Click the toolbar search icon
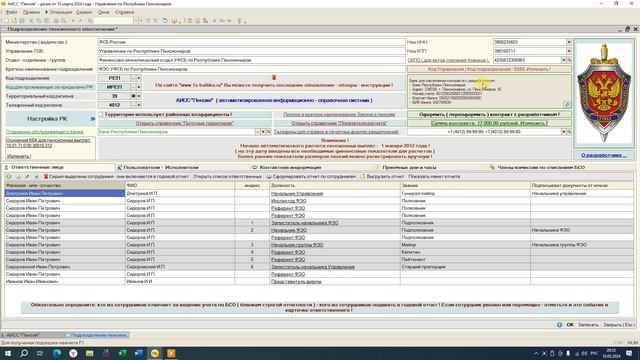 [x=90, y=20]
